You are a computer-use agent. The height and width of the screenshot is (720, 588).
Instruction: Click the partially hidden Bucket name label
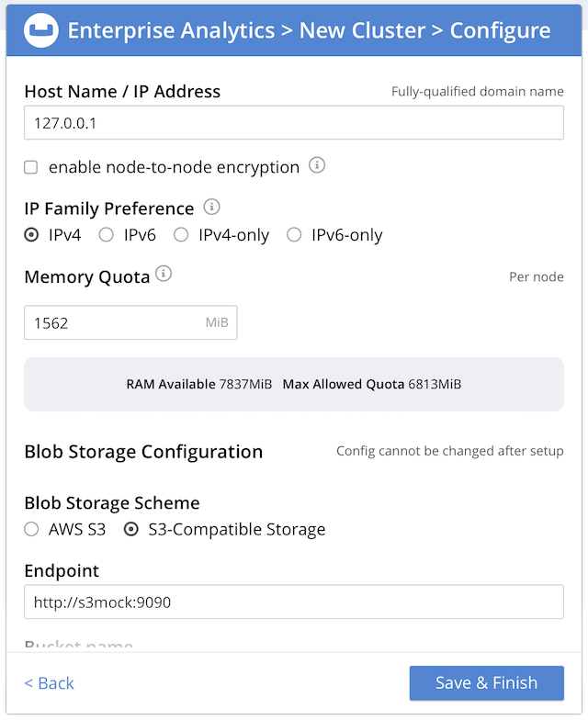[79, 646]
